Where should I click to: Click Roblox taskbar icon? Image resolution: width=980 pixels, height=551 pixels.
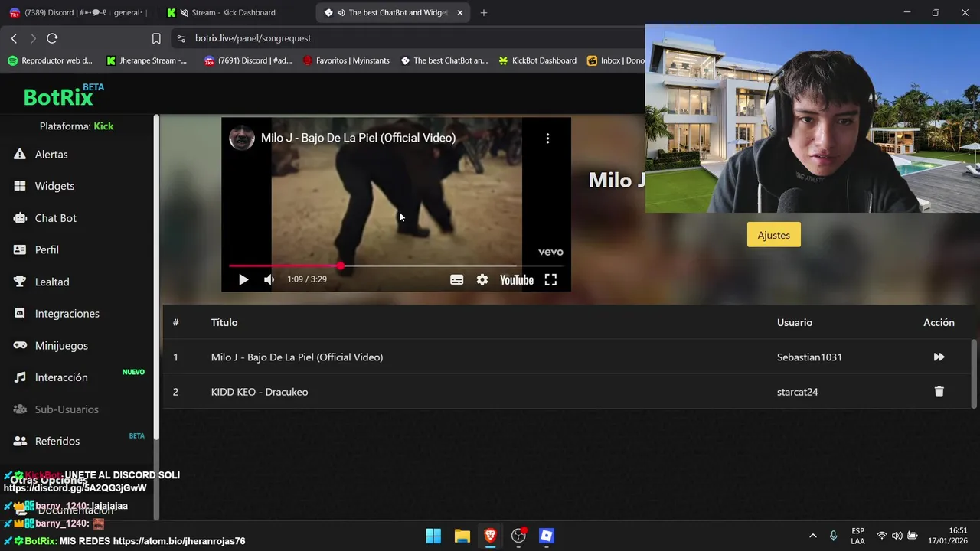pos(547,536)
